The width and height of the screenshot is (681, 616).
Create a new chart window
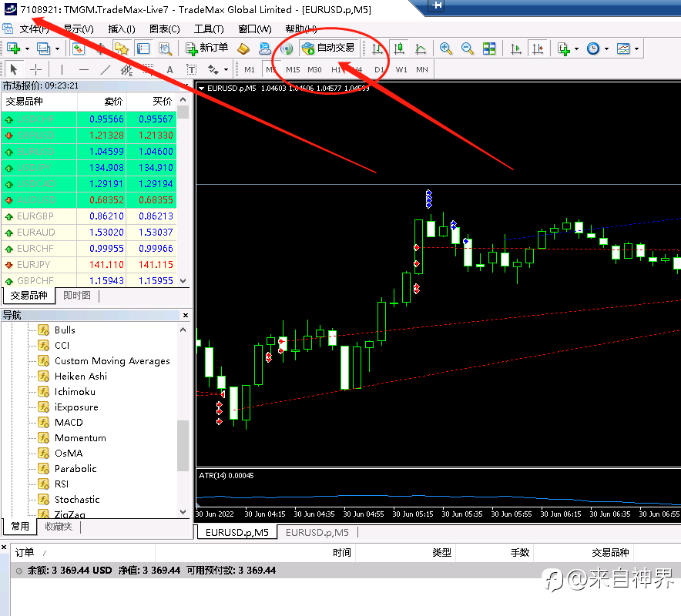(x=13, y=49)
